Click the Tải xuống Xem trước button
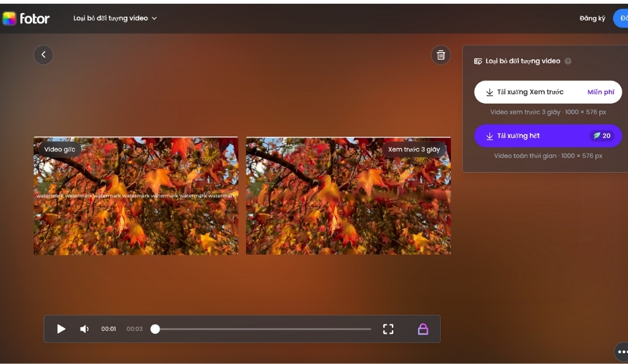The image size is (628, 364). [x=529, y=92]
